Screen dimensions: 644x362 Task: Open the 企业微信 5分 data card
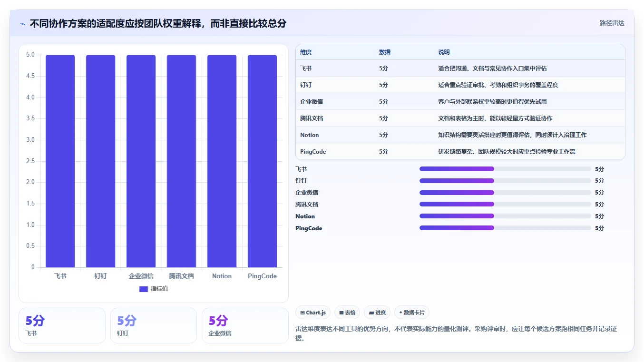pyautogui.click(x=245, y=325)
